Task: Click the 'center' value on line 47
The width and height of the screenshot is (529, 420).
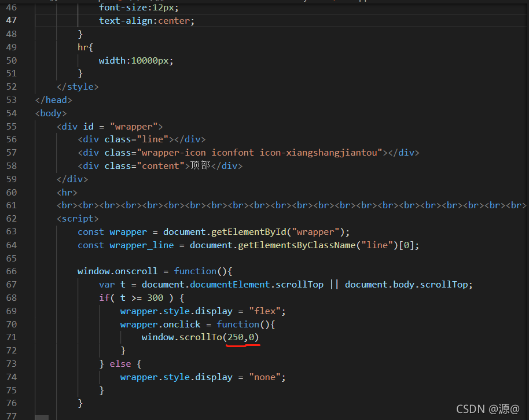Action: pos(174,21)
